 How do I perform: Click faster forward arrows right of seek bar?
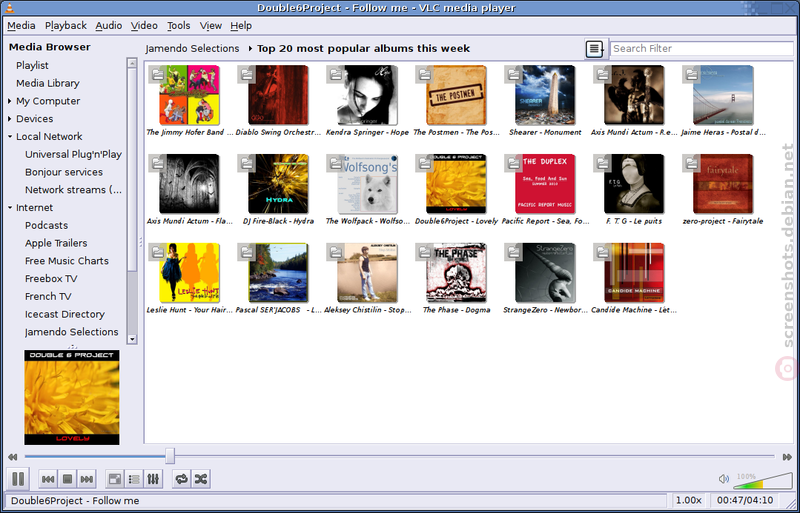tap(787, 457)
